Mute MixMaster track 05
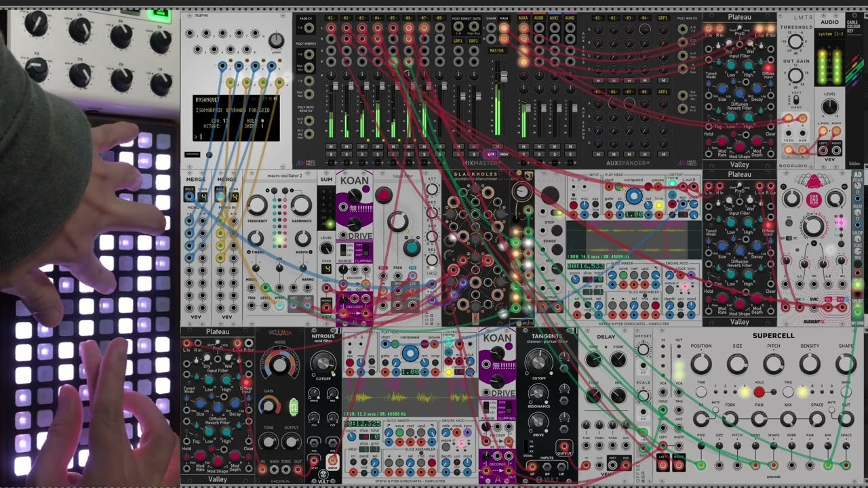Viewport: 868px width, 488px height. 393,146
